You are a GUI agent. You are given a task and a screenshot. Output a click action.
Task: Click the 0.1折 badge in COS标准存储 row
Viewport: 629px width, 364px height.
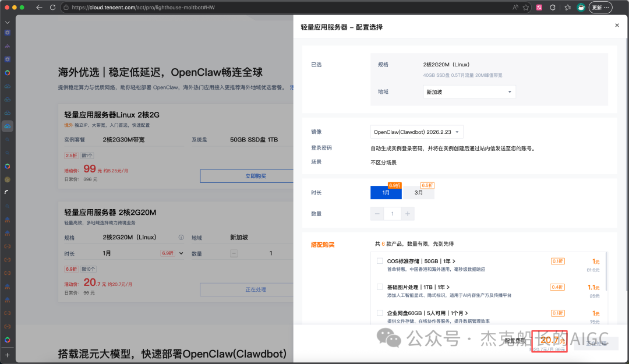pos(557,261)
